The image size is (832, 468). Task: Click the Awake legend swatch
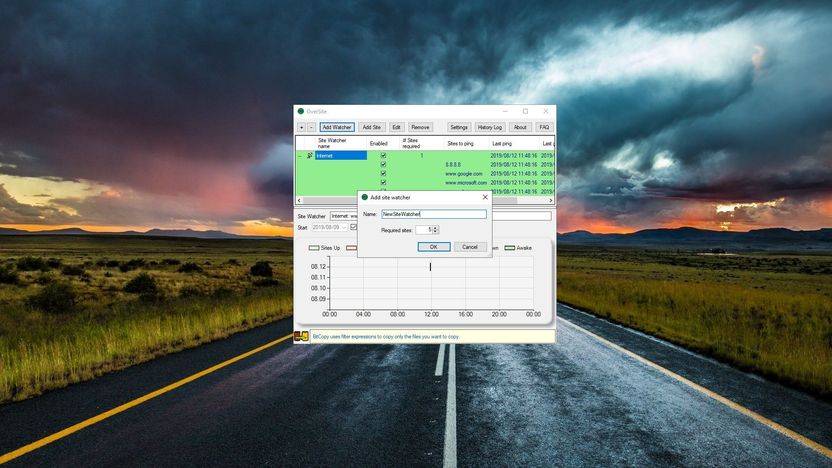pyautogui.click(x=509, y=248)
